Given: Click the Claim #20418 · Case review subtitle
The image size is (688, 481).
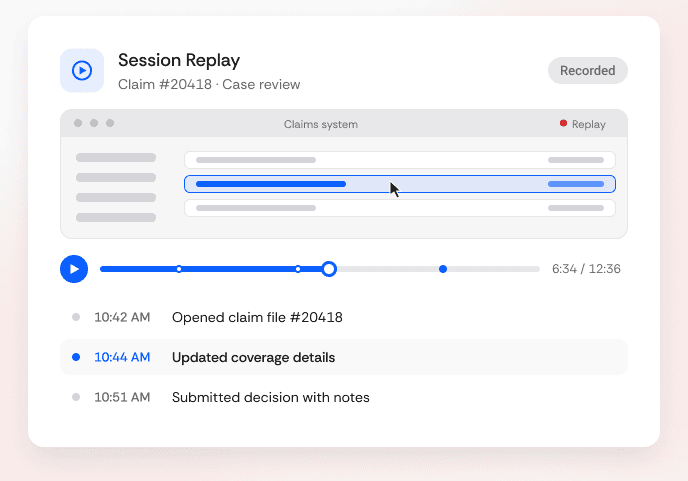Looking at the screenshot, I should (x=209, y=84).
